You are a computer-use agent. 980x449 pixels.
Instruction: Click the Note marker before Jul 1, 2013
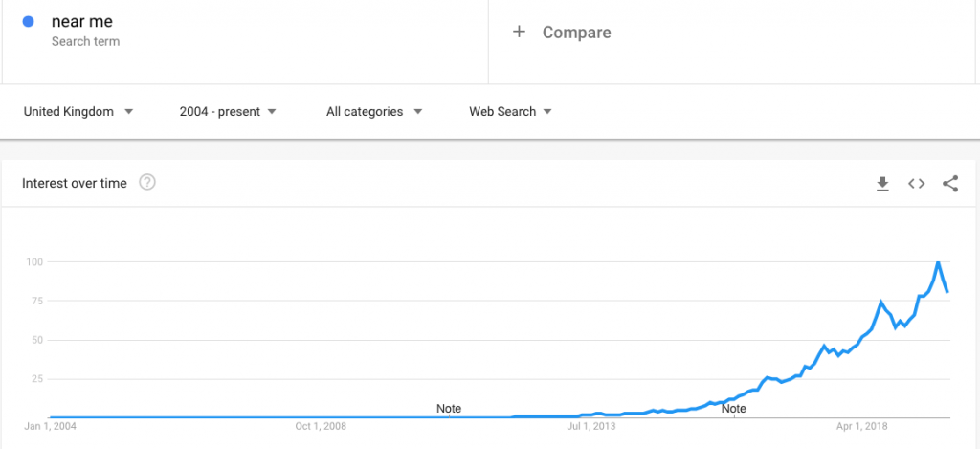click(x=449, y=409)
